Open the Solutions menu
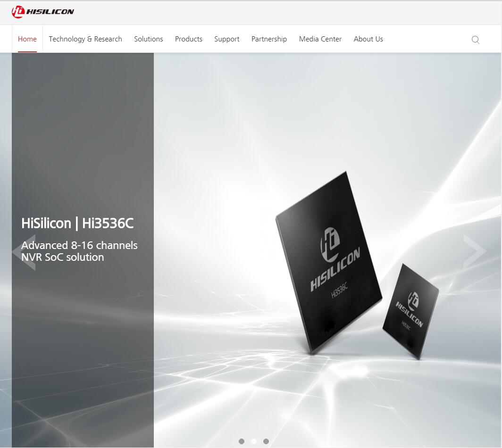This screenshot has width=502, height=448. (x=149, y=39)
